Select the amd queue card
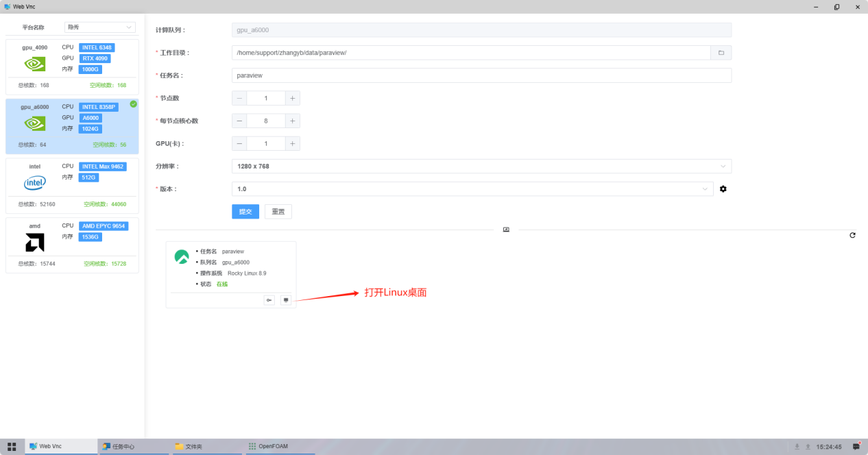This screenshot has width=868, height=455. [72, 245]
